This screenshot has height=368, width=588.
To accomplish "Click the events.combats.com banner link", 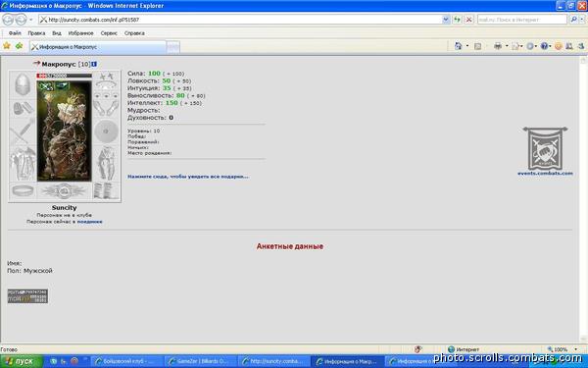I will 545,173.
